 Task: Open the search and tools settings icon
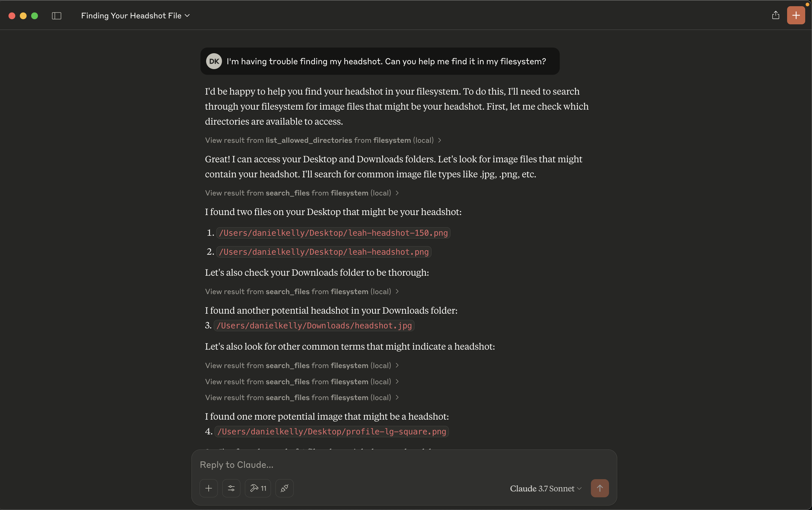point(231,488)
